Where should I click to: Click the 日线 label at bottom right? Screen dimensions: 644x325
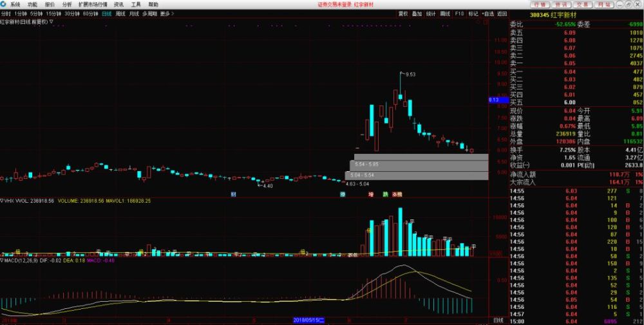pos(498,320)
